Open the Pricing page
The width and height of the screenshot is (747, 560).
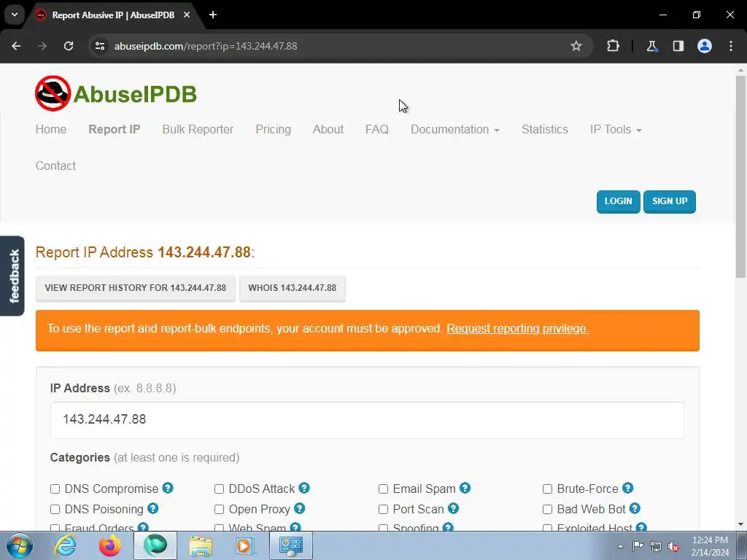coord(273,130)
